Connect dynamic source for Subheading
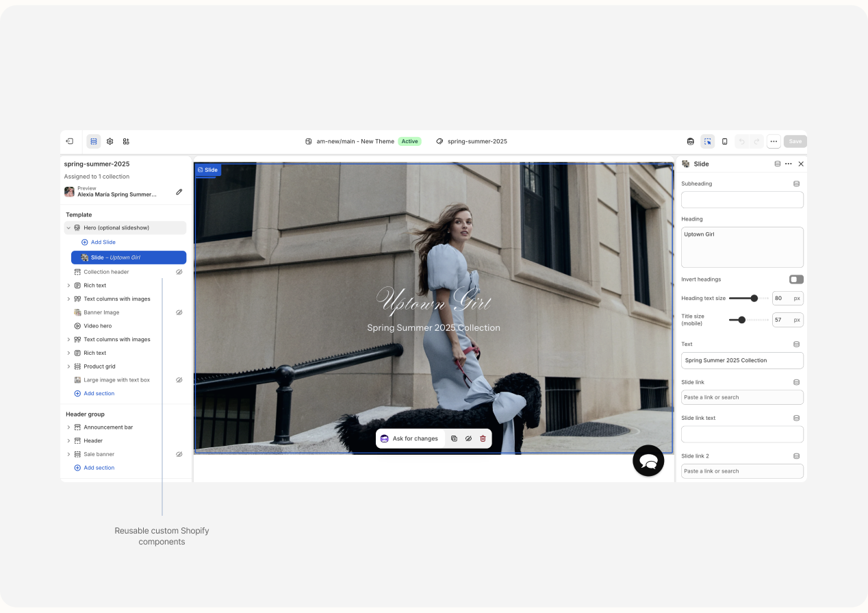The width and height of the screenshot is (868, 613). [x=796, y=184]
